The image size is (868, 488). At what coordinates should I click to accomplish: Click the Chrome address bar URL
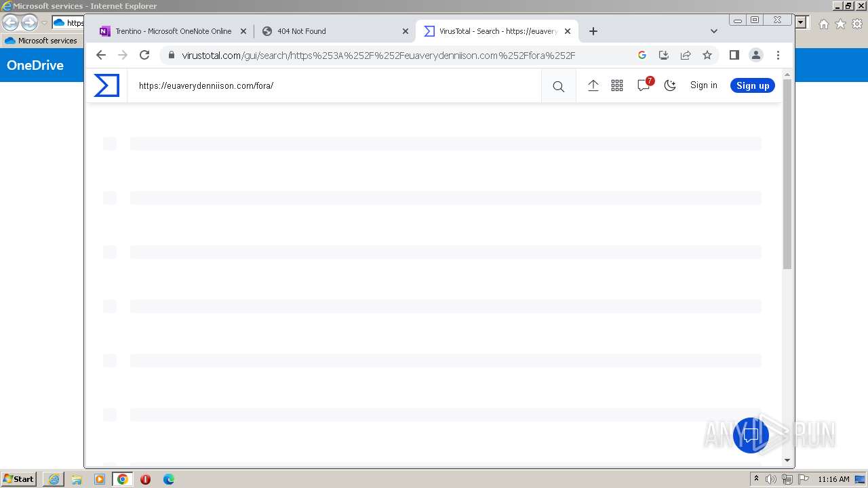click(x=378, y=56)
